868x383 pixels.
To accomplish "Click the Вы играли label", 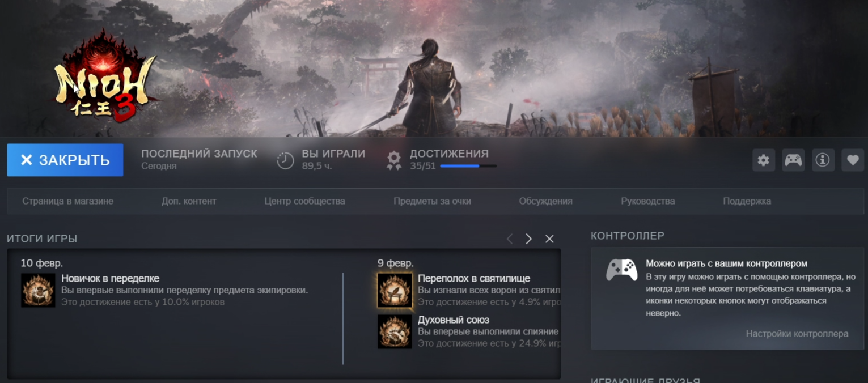I will pos(333,154).
